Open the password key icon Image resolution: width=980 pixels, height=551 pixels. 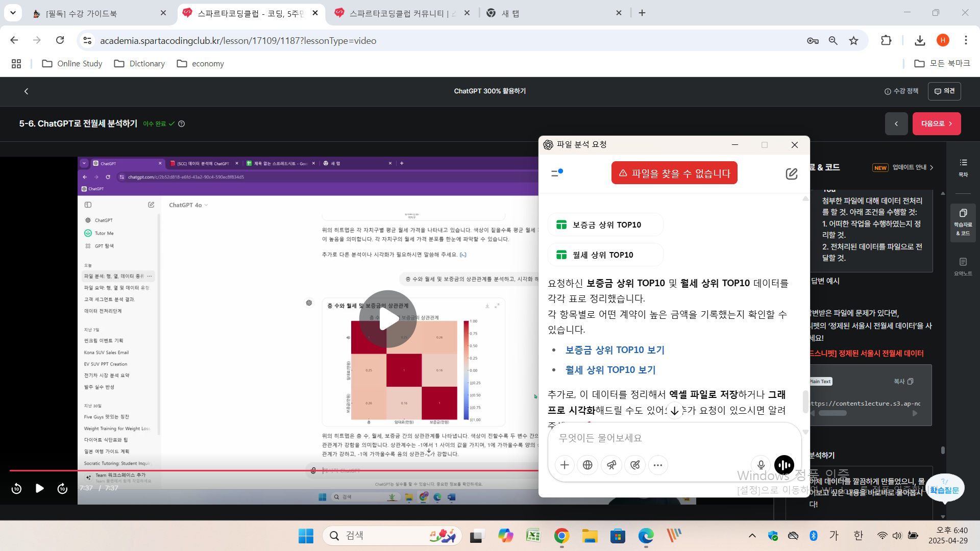coord(813,40)
